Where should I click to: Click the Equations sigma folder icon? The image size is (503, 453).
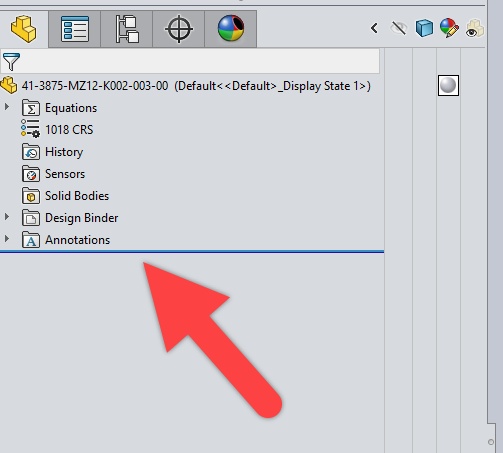[31, 108]
